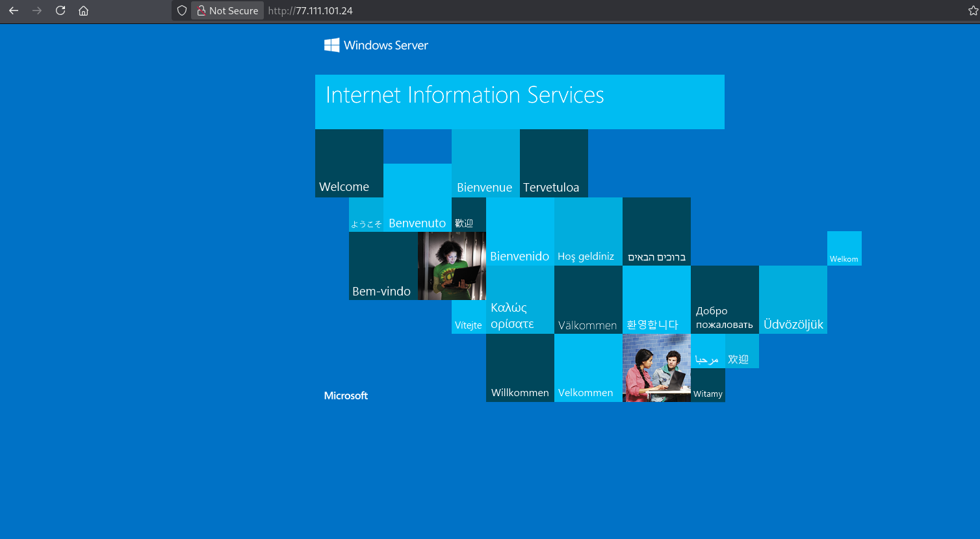Click the traditional Chinese 歡迎 tile
The width and height of the screenshot is (980, 539).
click(469, 214)
